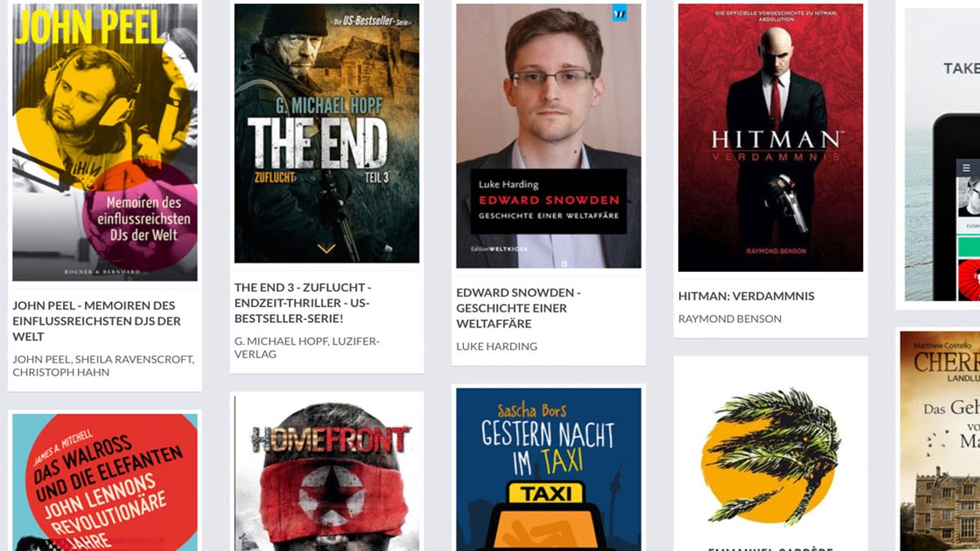This screenshot has height=551, width=980.
Task: Select author Luke Harding
Action: click(497, 346)
